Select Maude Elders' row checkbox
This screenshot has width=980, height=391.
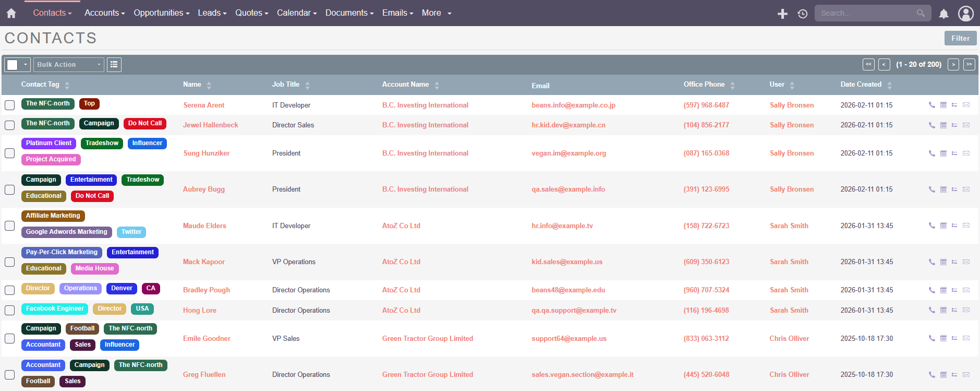coord(9,226)
